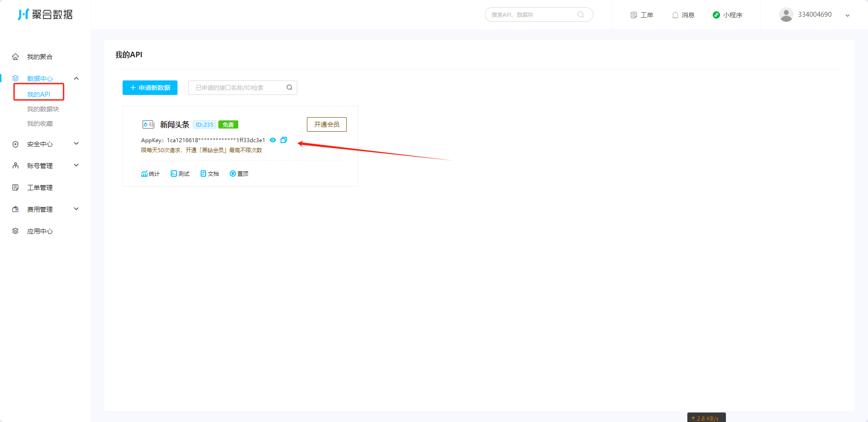Go to 我的数据块 in sidebar
The image size is (868, 422).
43,109
